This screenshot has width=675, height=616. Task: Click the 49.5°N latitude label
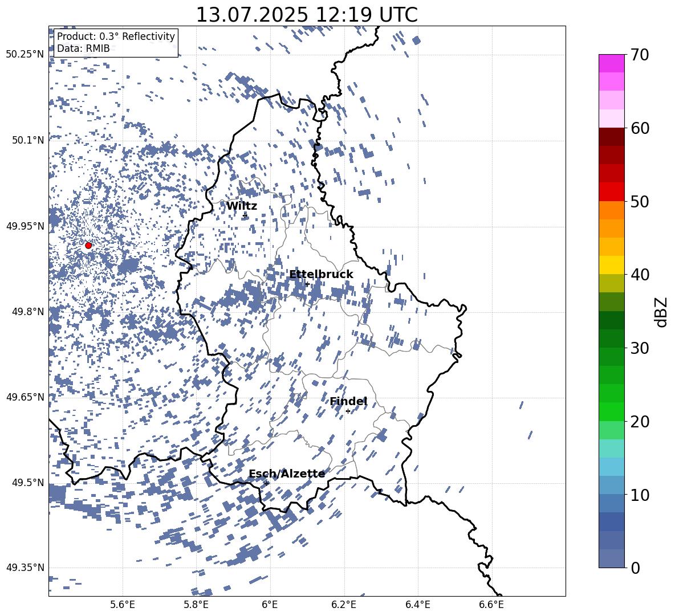point(27,482)
